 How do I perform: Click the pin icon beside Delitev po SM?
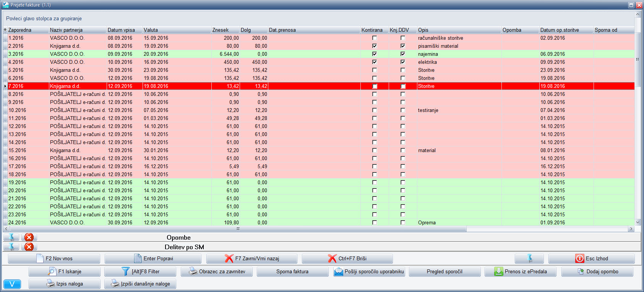pos(11,247)
